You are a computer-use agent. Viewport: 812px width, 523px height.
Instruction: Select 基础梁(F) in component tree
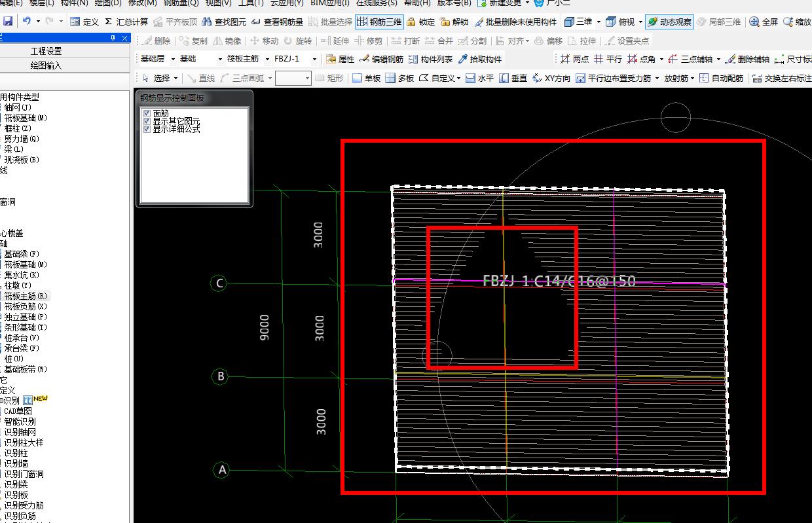pos(22,254)
